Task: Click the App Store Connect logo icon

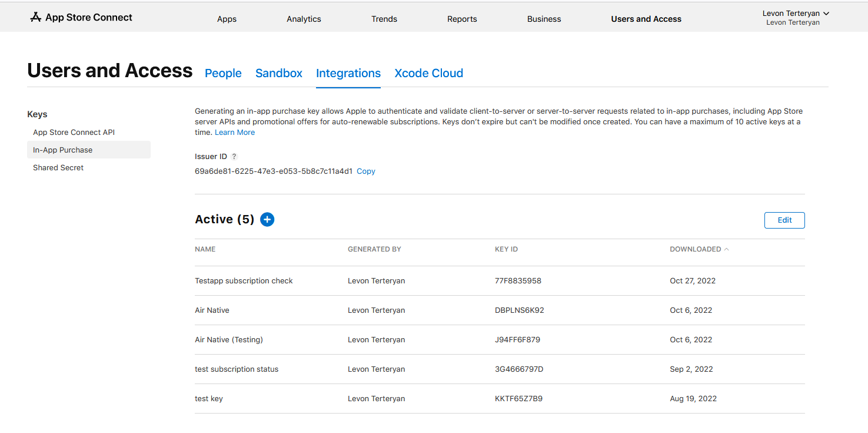Action: click(x=36, y=17)
